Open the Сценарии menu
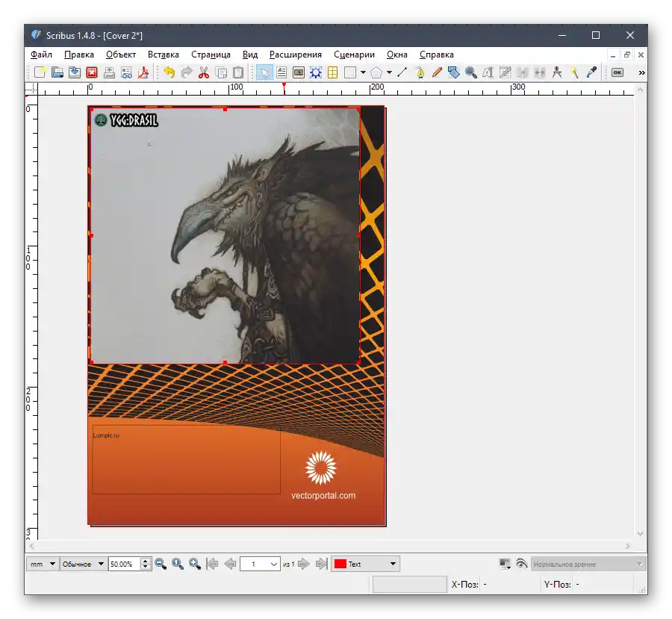 354,55
